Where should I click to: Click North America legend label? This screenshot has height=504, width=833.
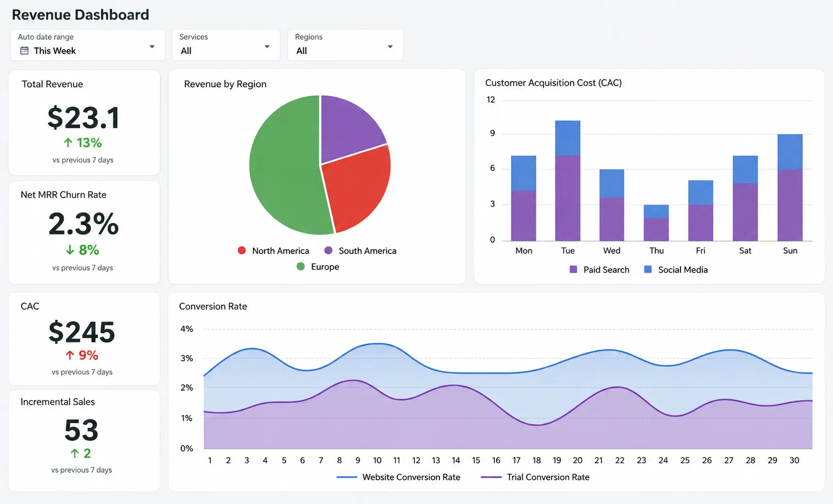click(x=281, y=250)
